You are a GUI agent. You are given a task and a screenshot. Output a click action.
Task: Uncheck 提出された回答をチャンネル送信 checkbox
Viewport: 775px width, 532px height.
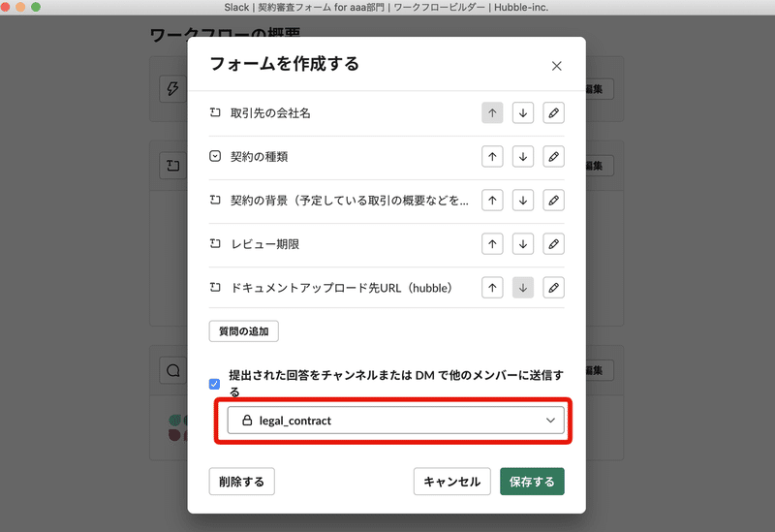(214, 384)
